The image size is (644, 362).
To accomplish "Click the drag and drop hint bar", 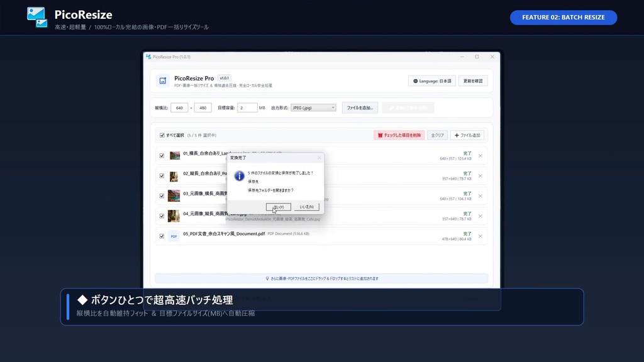I will 321,278.
